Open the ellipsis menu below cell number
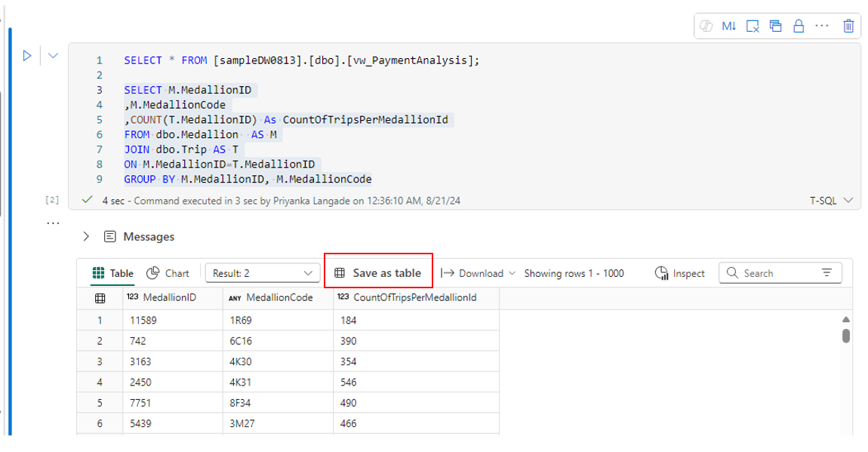Image resolution: width=868 pixels, height=452 pixels. [53, 223]
